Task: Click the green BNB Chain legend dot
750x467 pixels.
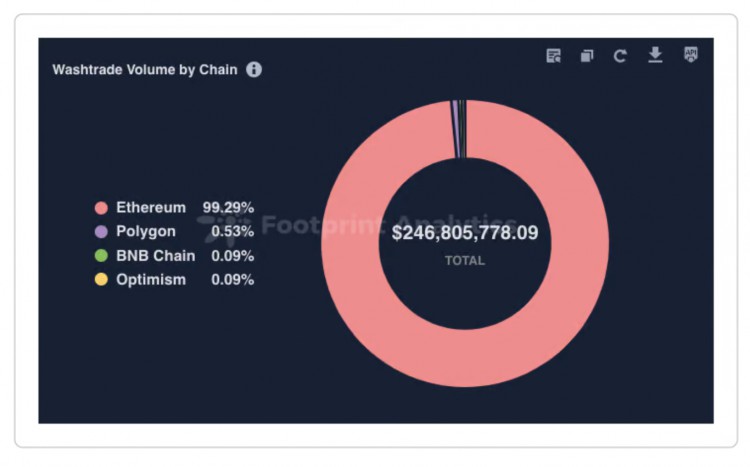Action: pos(100,256)
